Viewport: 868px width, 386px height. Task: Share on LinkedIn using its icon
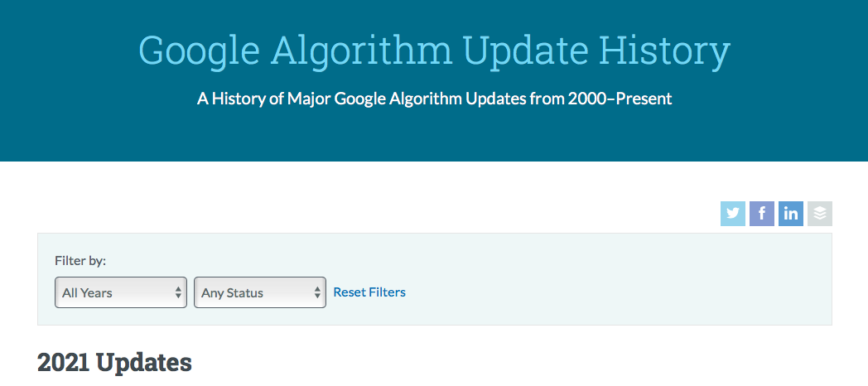click(x=790, y=214)
